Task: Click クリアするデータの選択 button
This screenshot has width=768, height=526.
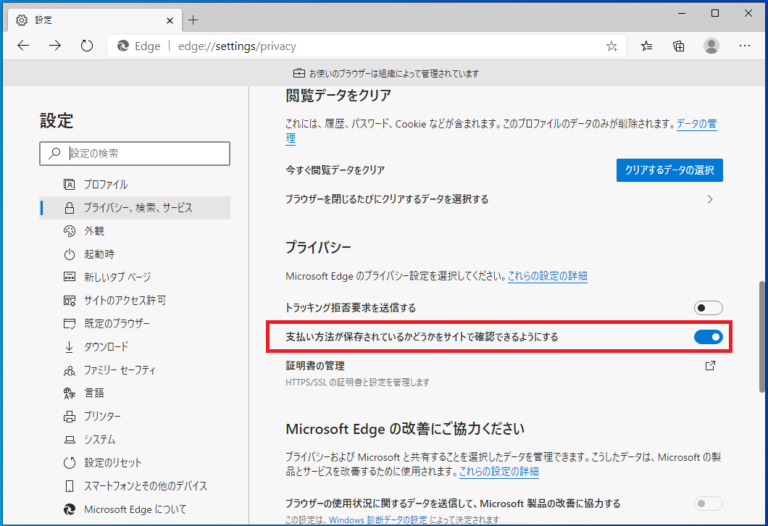Action: [669, 170]
